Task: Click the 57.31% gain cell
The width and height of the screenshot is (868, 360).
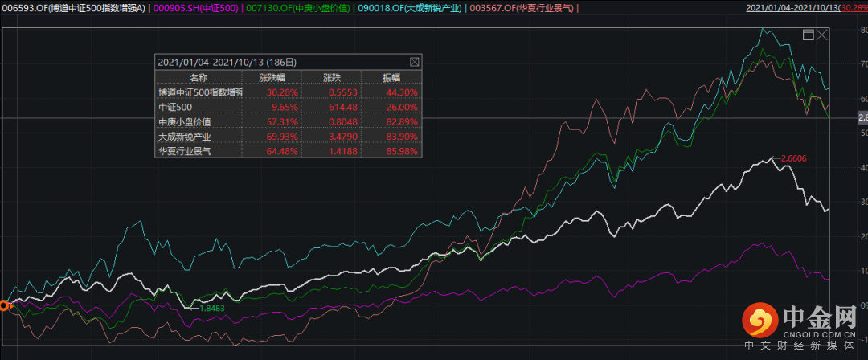Action: click(284, 121)
